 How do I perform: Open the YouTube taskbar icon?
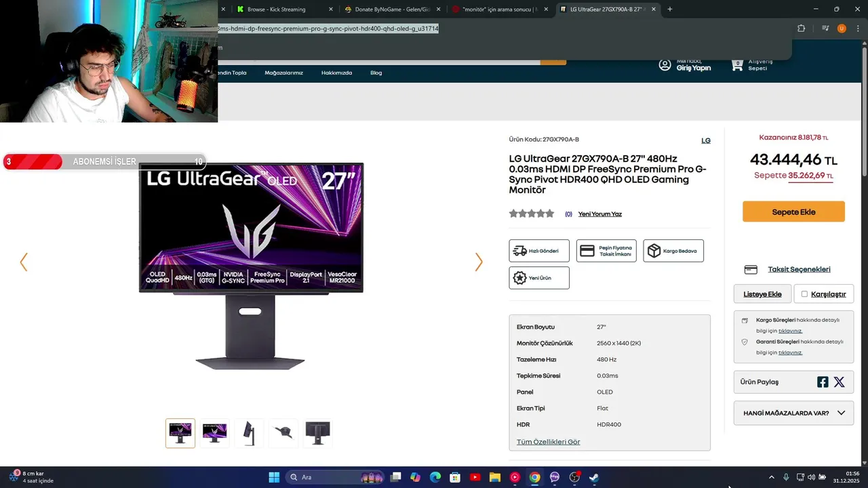tap(475, 477)
